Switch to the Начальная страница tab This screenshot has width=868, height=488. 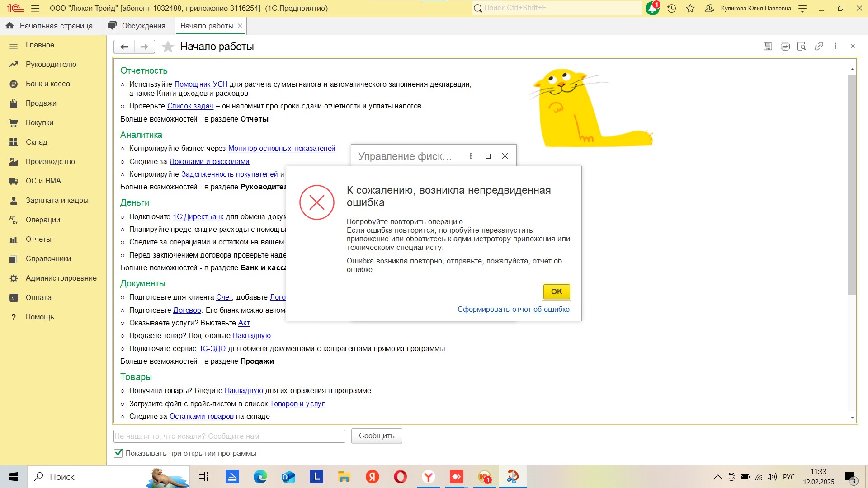pyautogui.click(x=51, y=26)
